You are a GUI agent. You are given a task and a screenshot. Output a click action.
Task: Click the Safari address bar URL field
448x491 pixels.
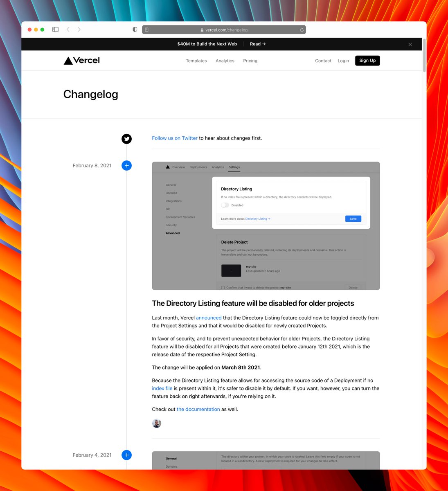[224, 30]
